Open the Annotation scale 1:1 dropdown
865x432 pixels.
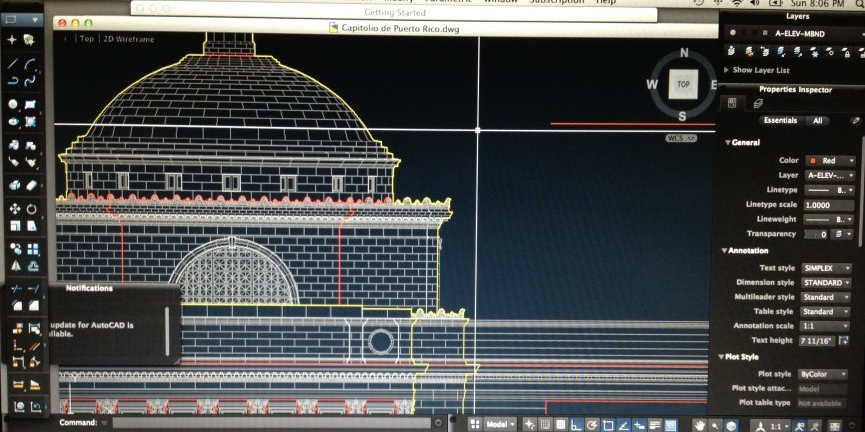(824, 326)
